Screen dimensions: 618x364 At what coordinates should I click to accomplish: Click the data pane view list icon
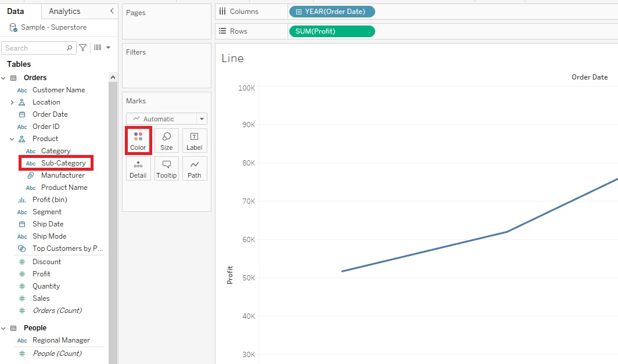click(x=98, y=48)
